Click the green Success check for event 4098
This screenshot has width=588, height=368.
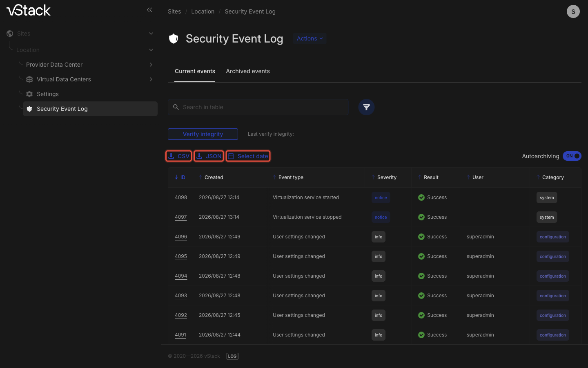click(421, 197)
